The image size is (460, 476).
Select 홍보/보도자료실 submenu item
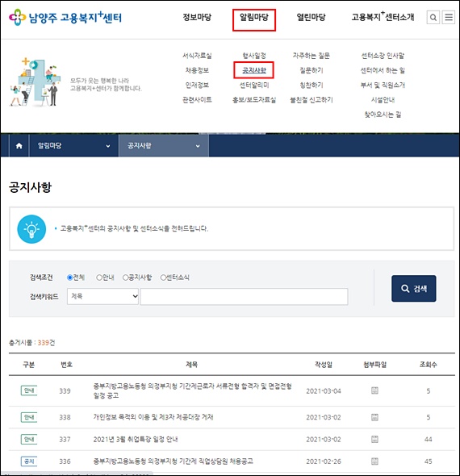point(254,99)
